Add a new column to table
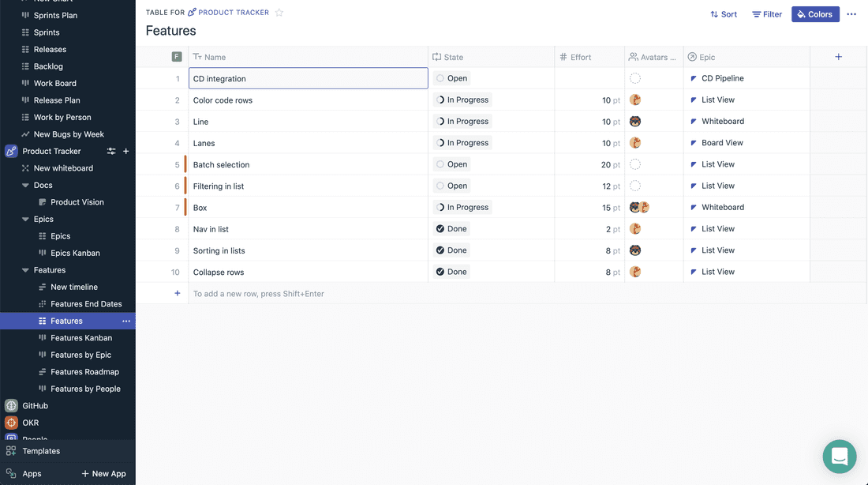 click(x=838, y=57)
